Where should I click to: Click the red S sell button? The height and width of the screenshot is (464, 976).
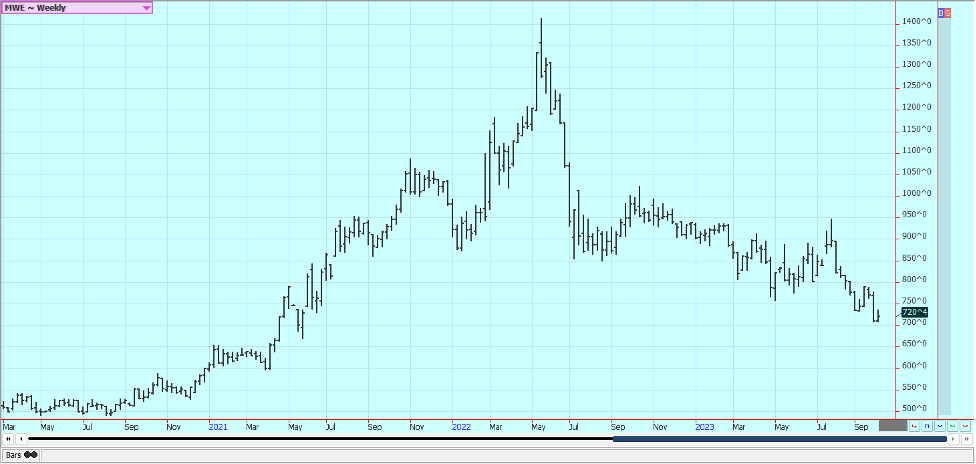(946, 12)
